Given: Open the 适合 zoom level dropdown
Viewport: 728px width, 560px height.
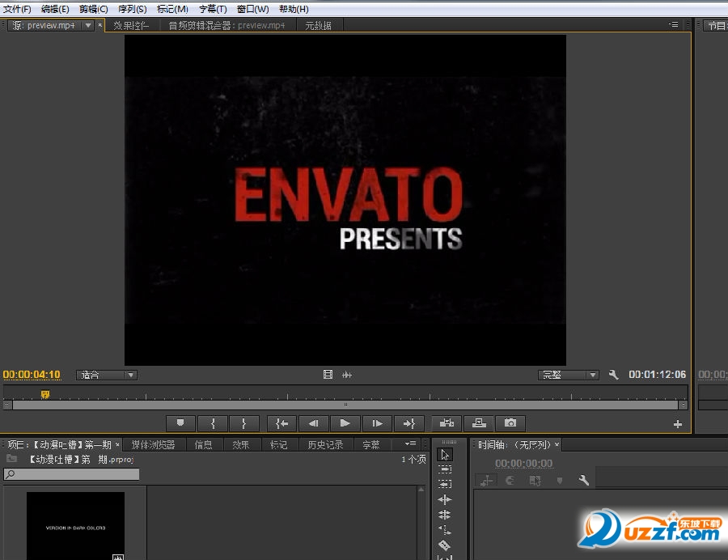Looking at the screenshot, I should click(x=107, y=375).
